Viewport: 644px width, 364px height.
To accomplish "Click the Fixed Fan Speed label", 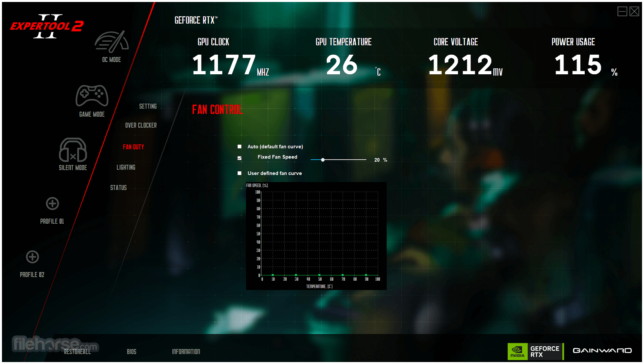I will 277,157.
